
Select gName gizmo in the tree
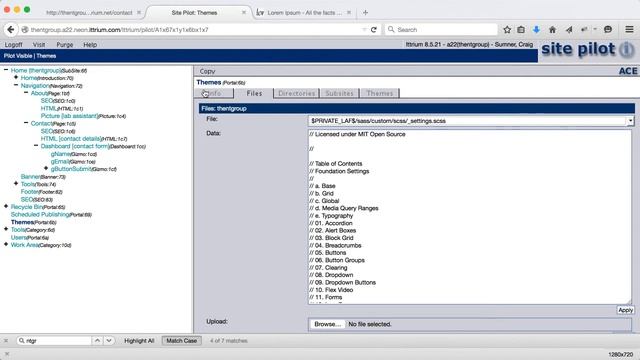60,154
